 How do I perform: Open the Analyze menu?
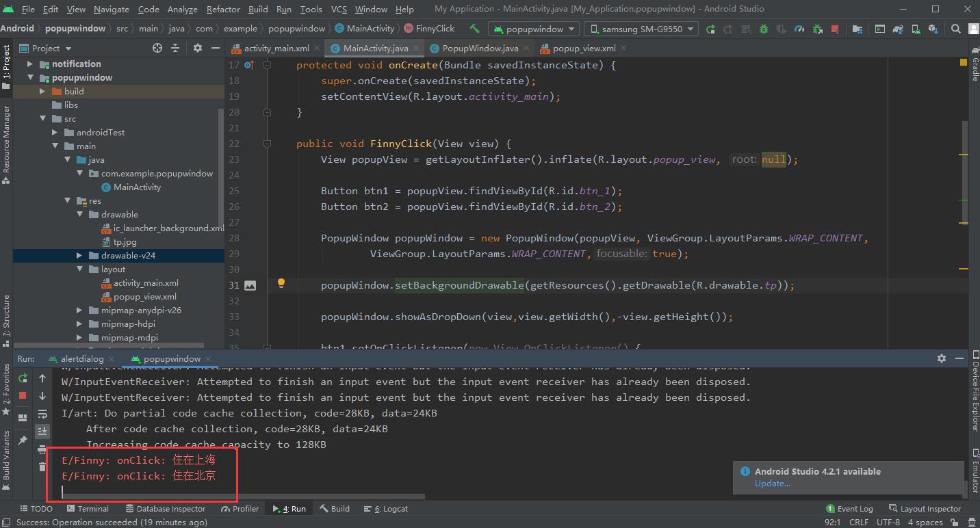(x=183, y=9)
